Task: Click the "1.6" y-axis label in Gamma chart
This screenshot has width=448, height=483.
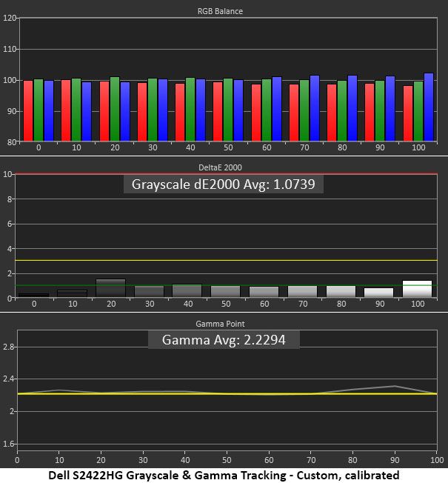Action: [x=9, y=444]
